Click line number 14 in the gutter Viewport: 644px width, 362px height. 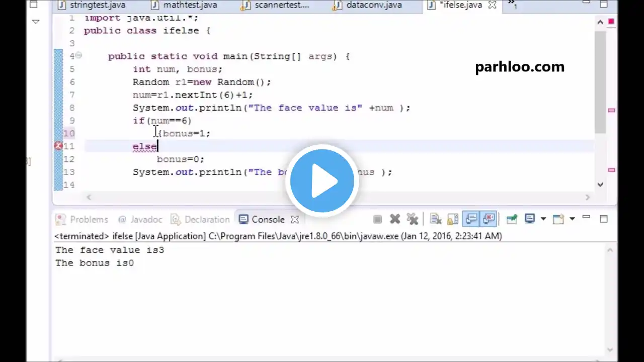[69, 185]
